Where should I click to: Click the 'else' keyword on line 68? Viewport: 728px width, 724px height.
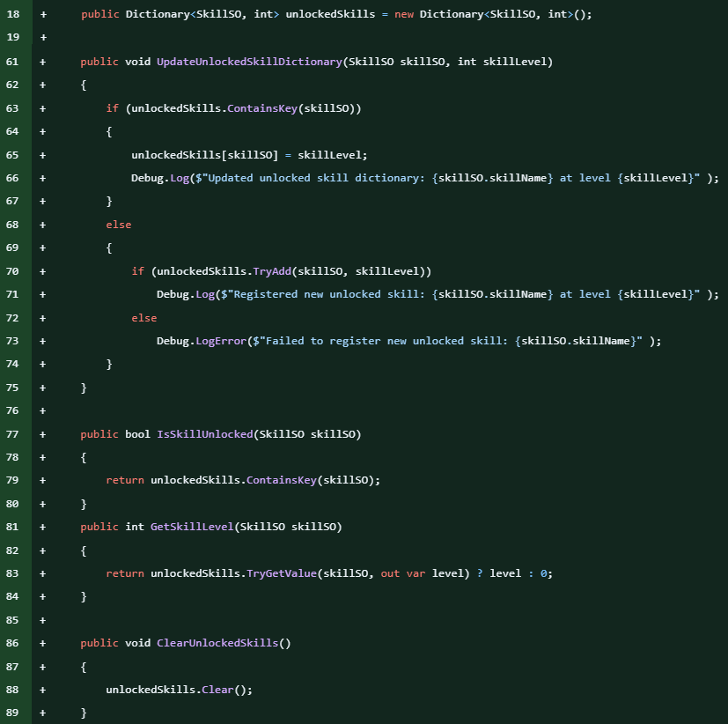coord(119,225)
